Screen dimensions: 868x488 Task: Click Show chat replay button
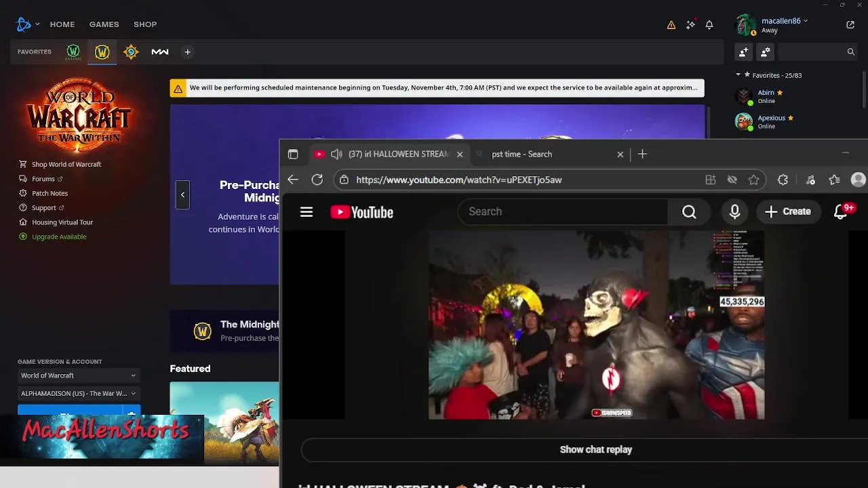[595, 449]
